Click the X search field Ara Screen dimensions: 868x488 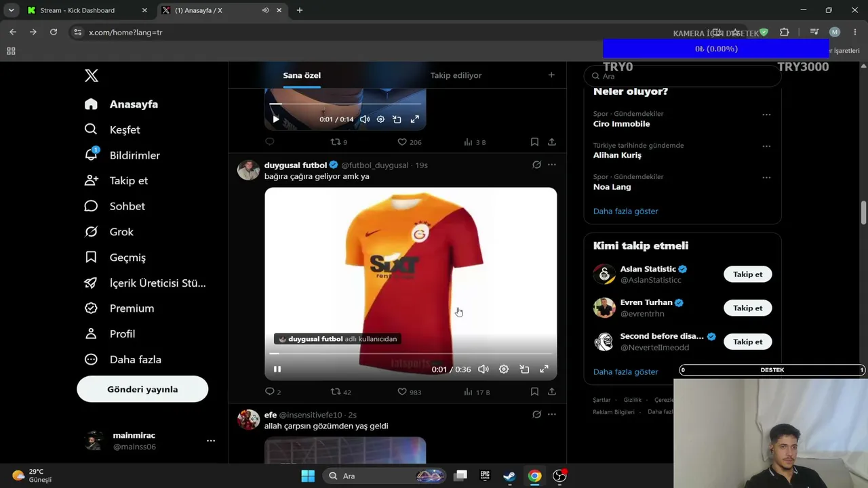pos(682,77)
